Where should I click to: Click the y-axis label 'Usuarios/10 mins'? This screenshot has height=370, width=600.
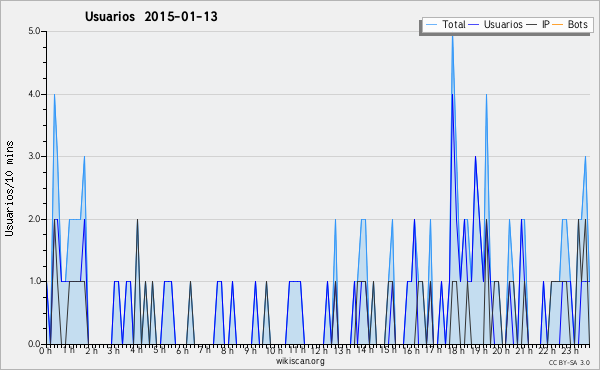[9, 188]
